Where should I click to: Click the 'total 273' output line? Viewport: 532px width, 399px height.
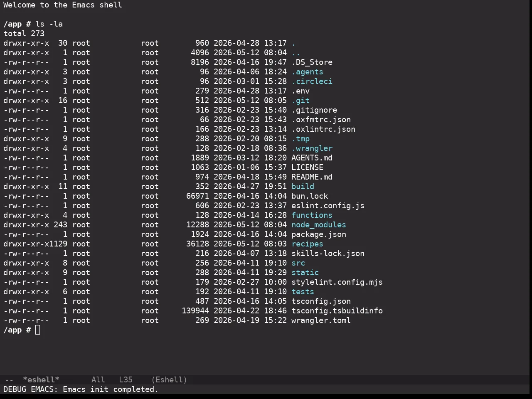(x=24, y=34)
